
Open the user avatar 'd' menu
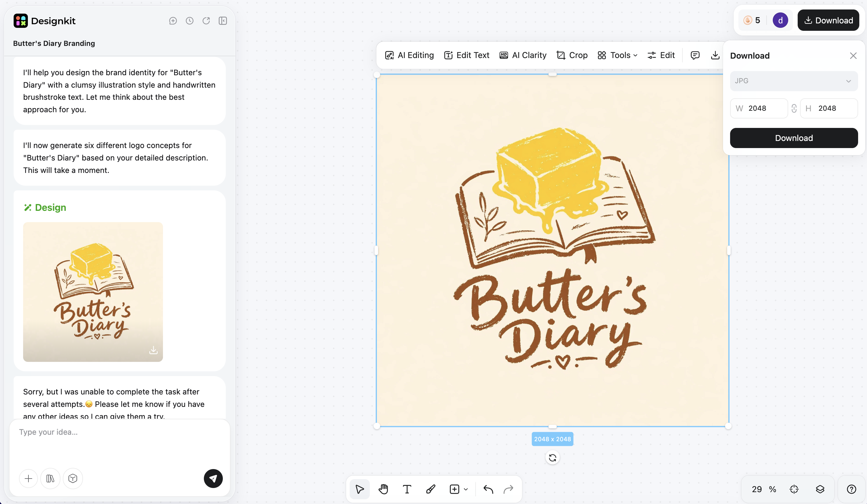coord(780,20)
